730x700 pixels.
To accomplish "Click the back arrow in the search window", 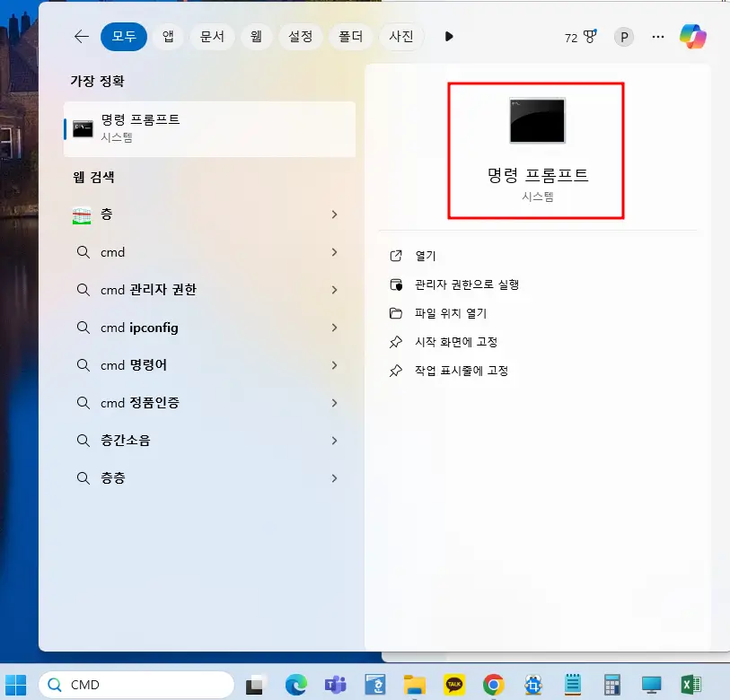I will 81,37.
